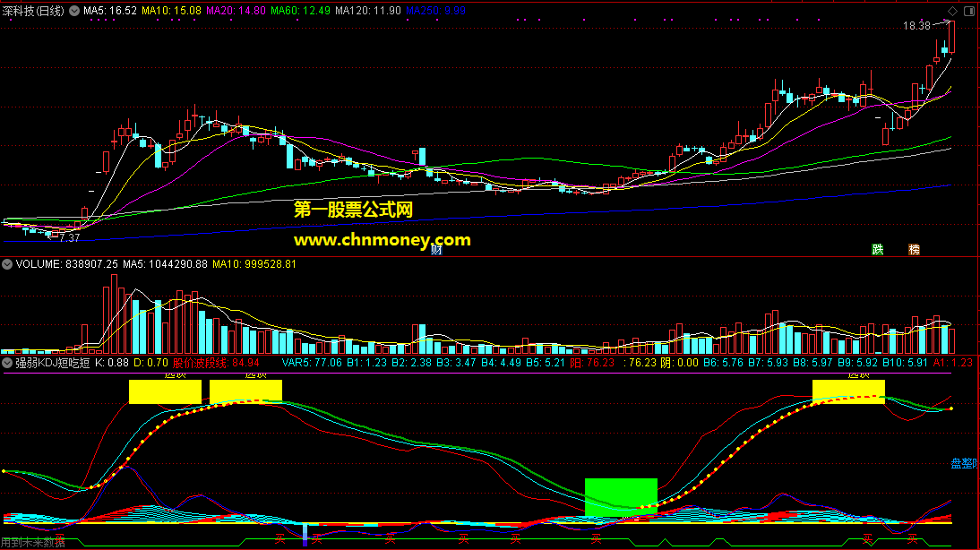Click the green bottom-signal box in KDJ panel

point(621,497)
